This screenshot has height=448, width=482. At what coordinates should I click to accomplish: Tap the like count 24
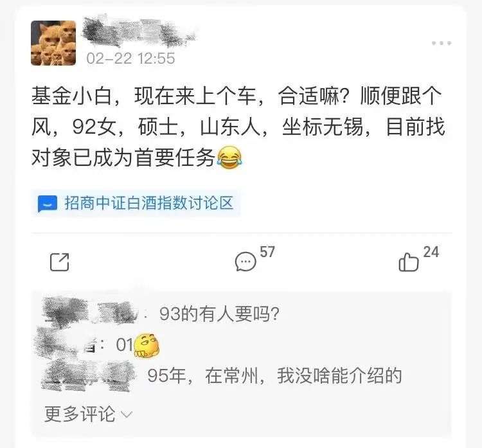click(x=431, y=252)
